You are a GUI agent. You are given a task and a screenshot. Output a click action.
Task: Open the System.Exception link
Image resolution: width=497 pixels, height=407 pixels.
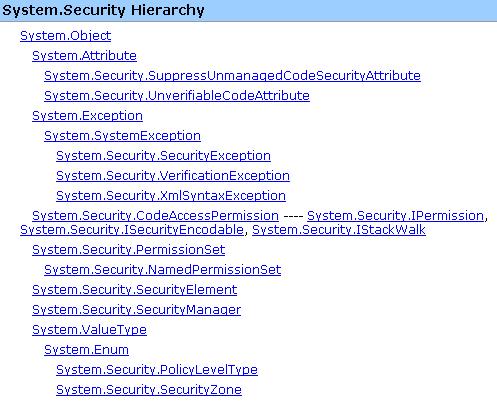(87, 116)
